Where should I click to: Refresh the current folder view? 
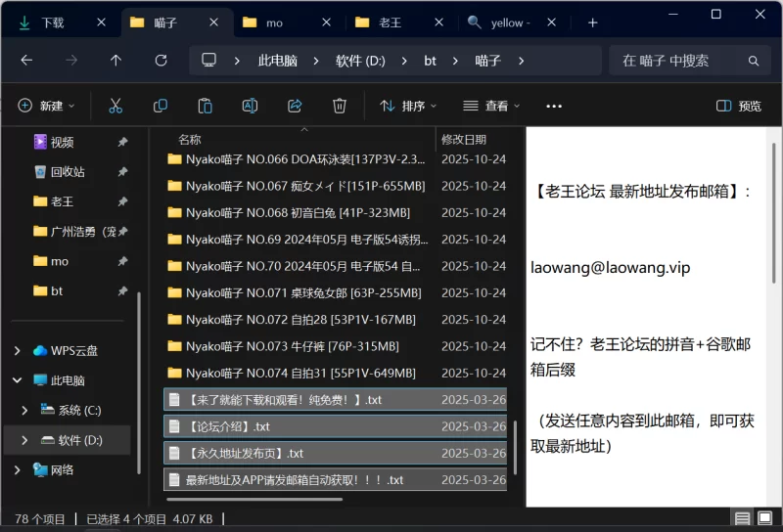click(x=161, y=61)
